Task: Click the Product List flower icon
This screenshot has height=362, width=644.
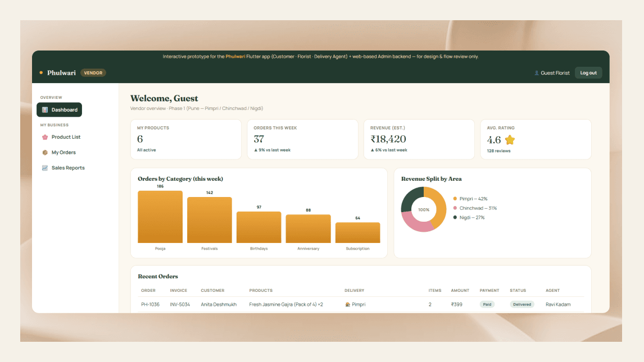Action: click(x=45, y=137)
